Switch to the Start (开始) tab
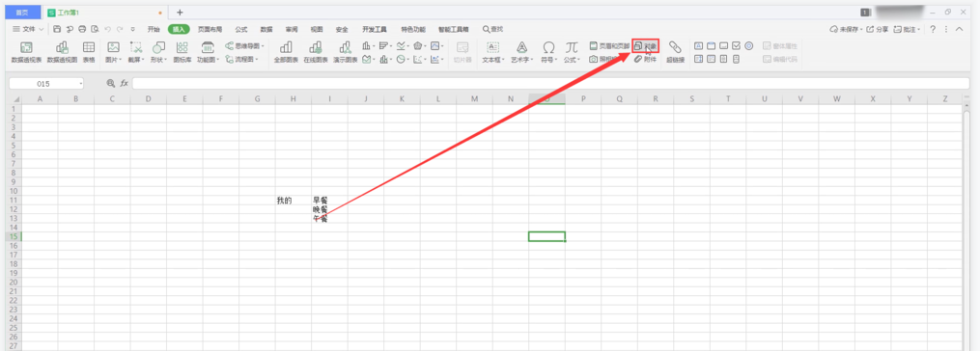This screenshot has width=980, height=351. point(154,29)
